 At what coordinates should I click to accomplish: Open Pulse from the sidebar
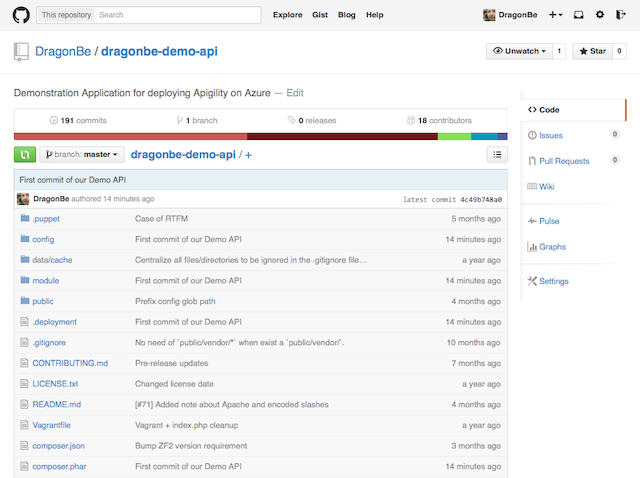click(x=549, y=220)
